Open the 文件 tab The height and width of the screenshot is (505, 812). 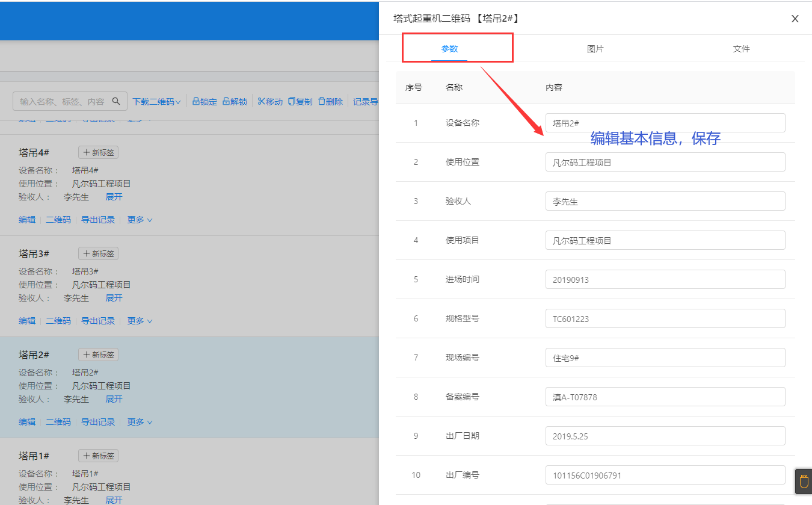click(x=742, y=49)
